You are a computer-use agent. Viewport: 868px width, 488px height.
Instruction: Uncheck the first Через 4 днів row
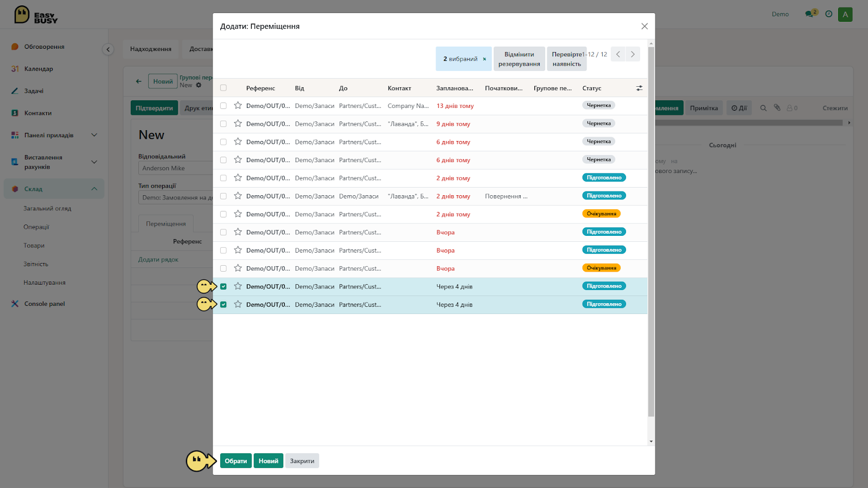click(x=224, y=286)
